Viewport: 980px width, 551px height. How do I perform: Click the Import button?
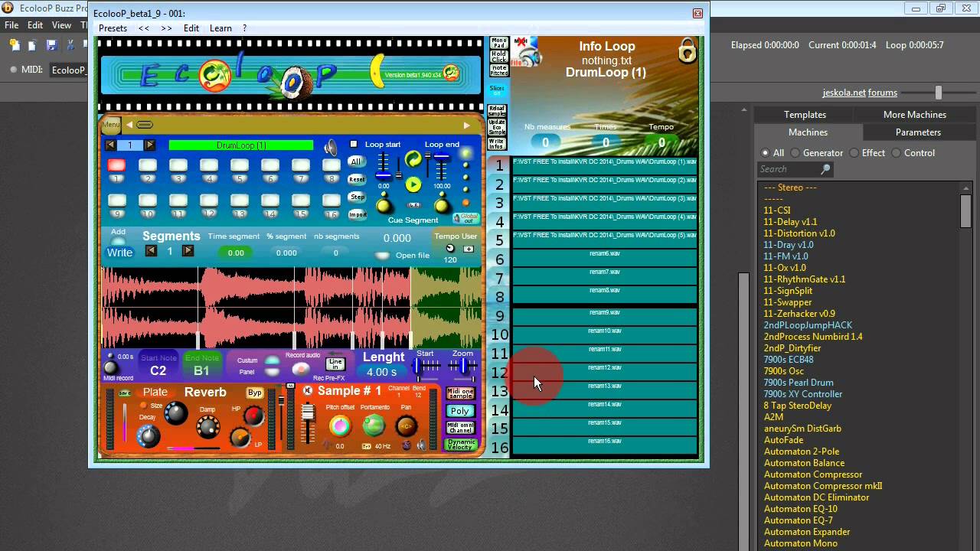pyautogui.click(x=358, y=215)
